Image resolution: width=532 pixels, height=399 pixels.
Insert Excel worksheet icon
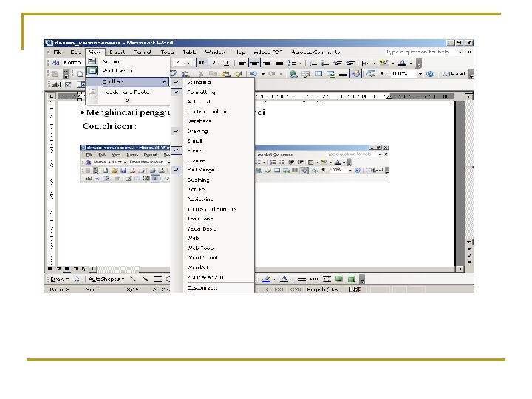331,74
